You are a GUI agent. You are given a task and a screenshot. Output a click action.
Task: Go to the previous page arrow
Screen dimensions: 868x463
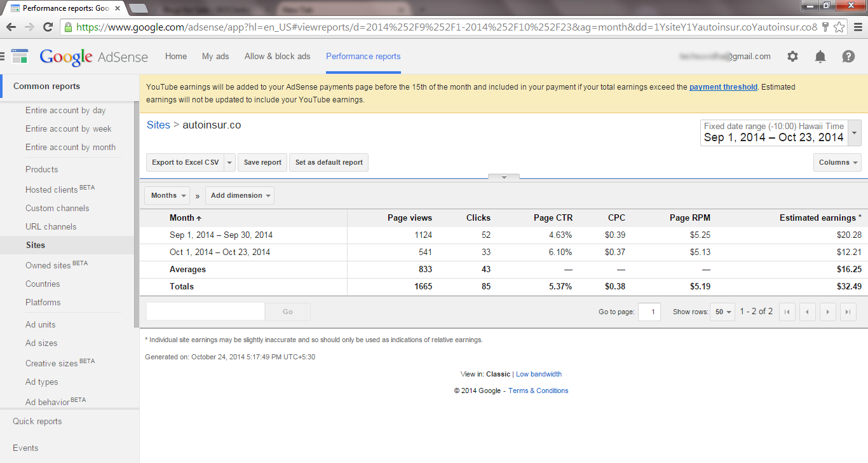pyautogui.click(x=807, y=312)
